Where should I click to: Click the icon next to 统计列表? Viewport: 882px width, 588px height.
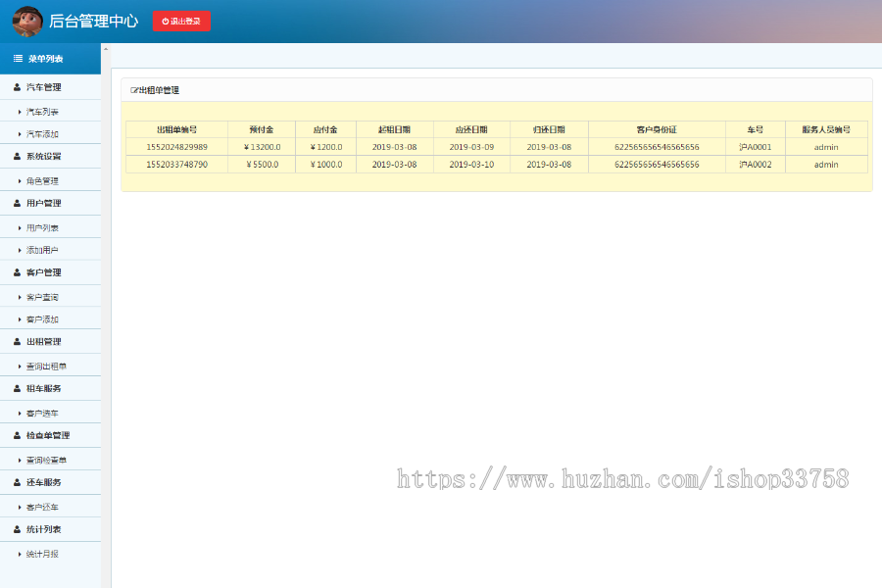pyautogui.click(x=16, y=529)
